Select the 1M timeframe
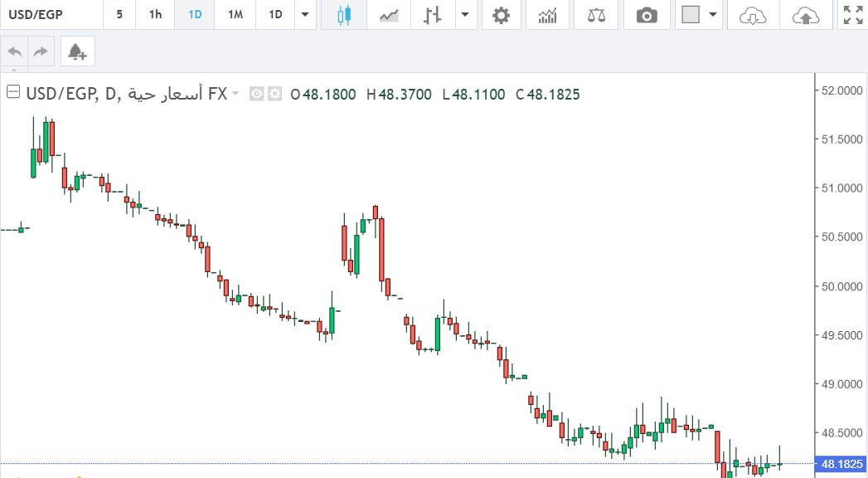The height and width of the screenshot is (478, 868). click(x=235, y=15)
